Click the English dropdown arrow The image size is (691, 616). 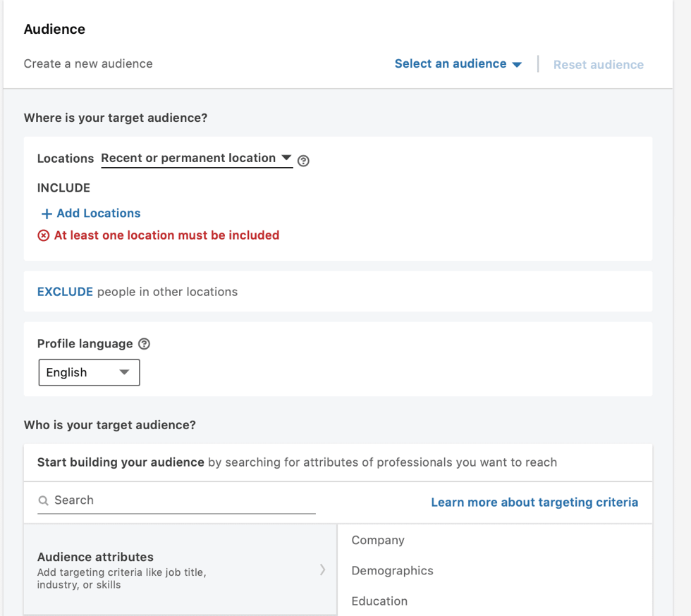coord(124,372)
